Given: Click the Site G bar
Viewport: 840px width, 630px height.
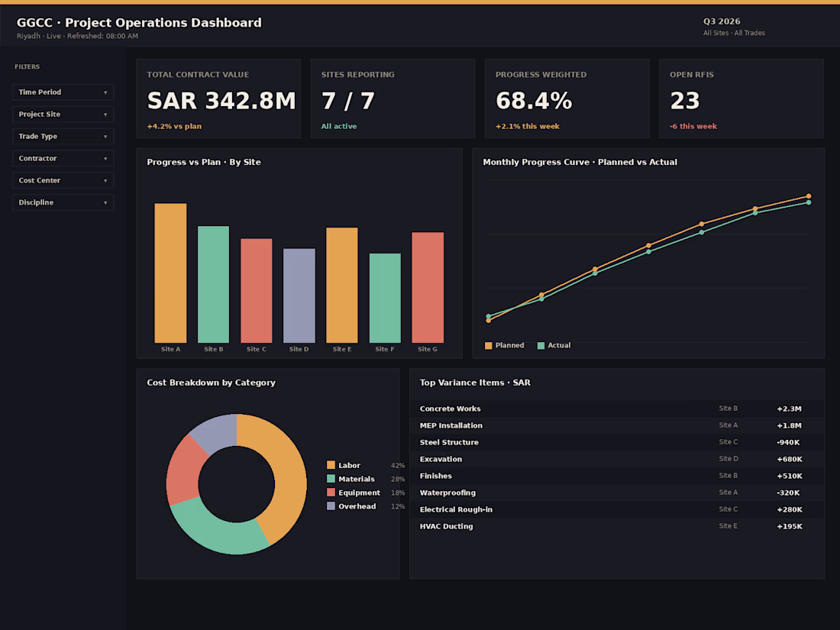Looking at the screenshot, I should [428, 287].
